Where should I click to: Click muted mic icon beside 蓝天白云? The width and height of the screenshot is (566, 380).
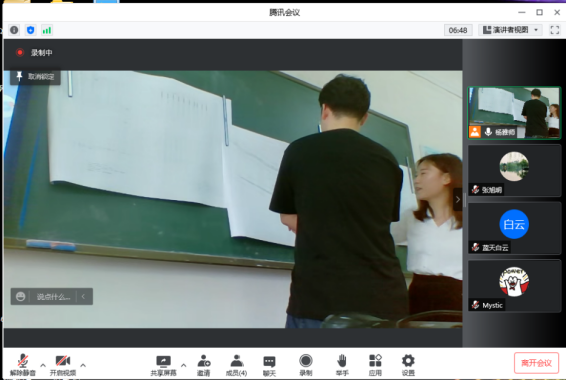coord(475,247)
